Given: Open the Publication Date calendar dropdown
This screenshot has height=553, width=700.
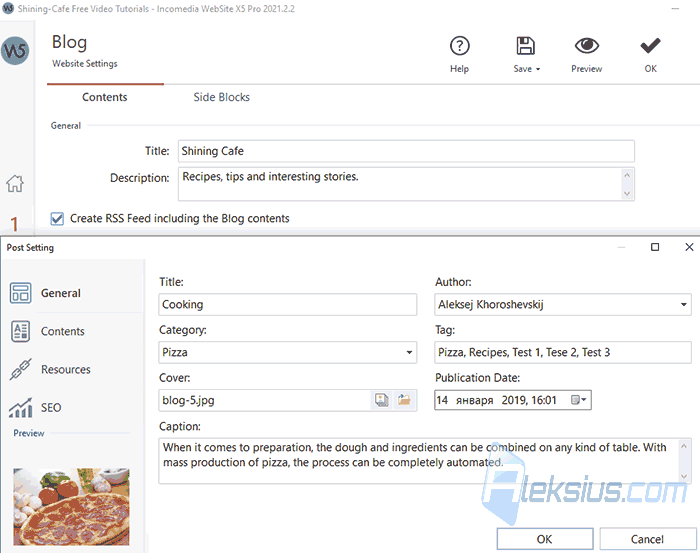Looking at the screenshot, I should pyautogui.click(x=579, y=400).
